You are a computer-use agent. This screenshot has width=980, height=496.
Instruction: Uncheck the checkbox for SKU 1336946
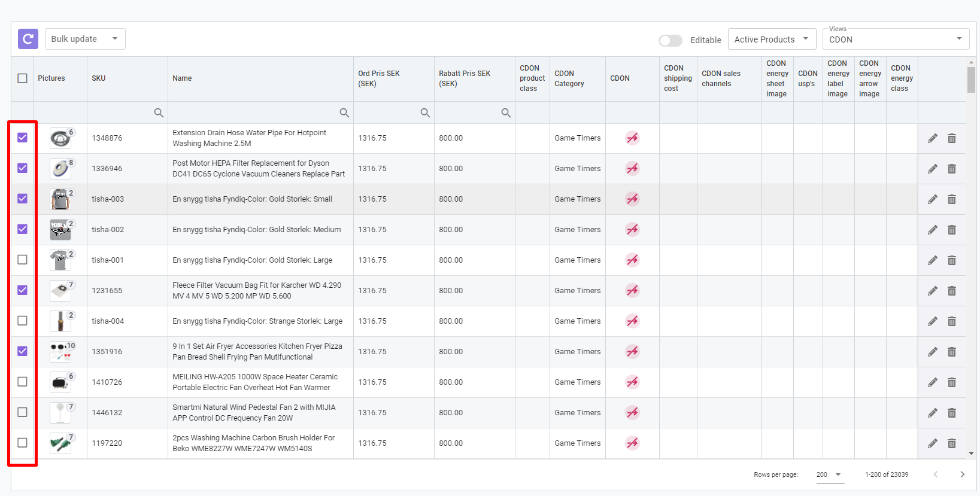tap(22, 168)
